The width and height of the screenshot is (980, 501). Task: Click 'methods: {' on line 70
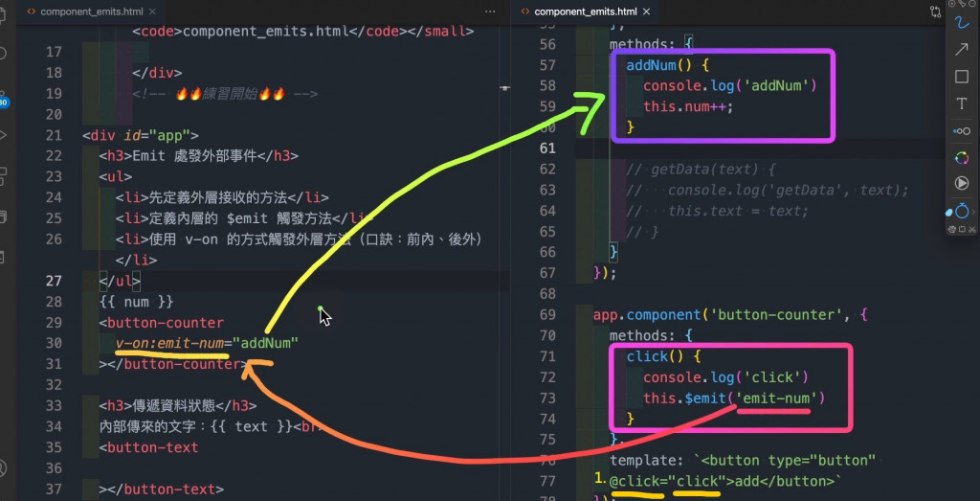pos(651,335)
